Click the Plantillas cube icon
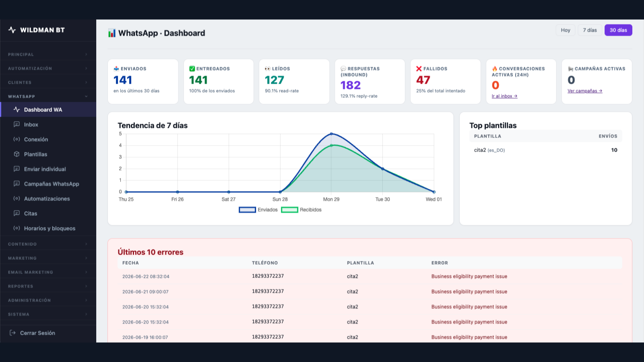 (x=17, y=154)
